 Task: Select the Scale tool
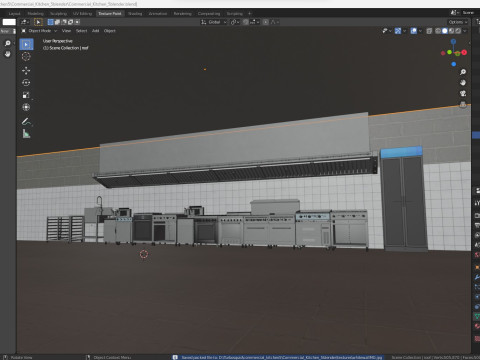(x=26, y=95)
